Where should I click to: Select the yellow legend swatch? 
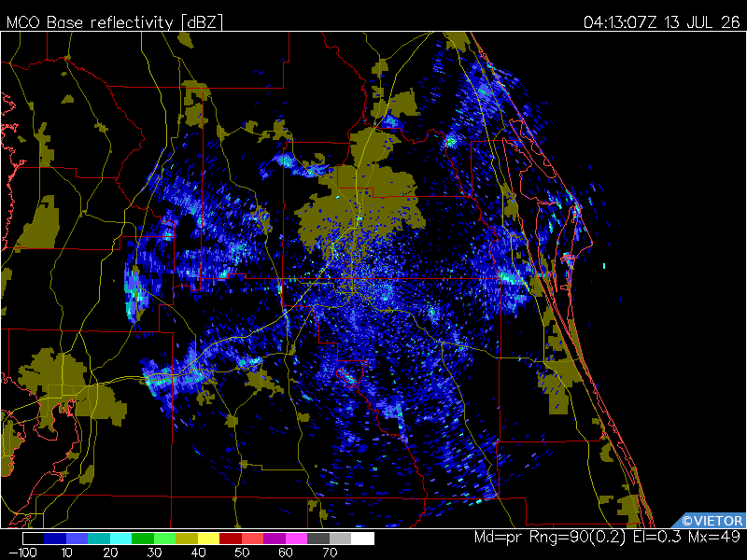[x=208, y=539]
